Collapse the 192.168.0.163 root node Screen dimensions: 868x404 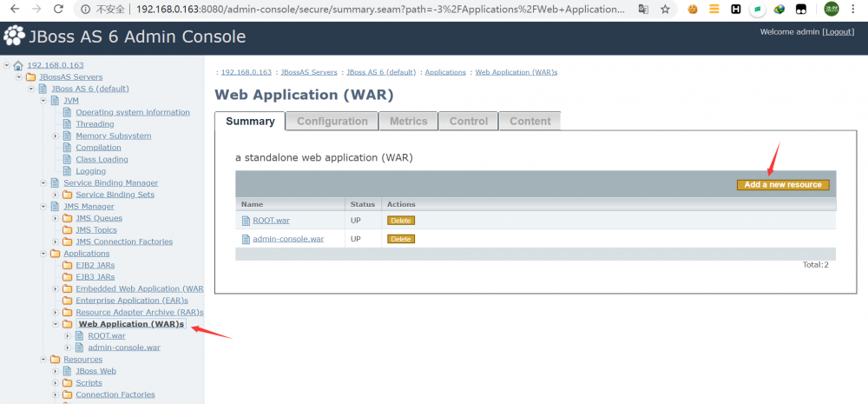coord(7,65)
